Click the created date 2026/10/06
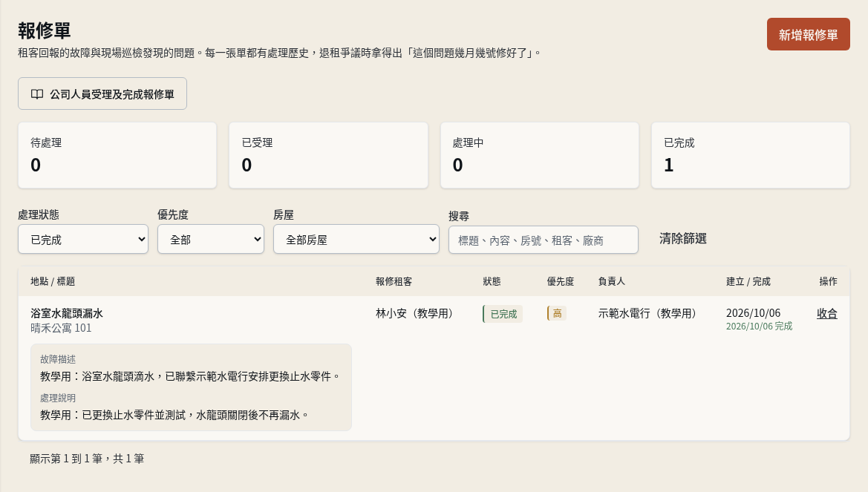Screen dimensions: 868x492 click(x=754, y=313)
